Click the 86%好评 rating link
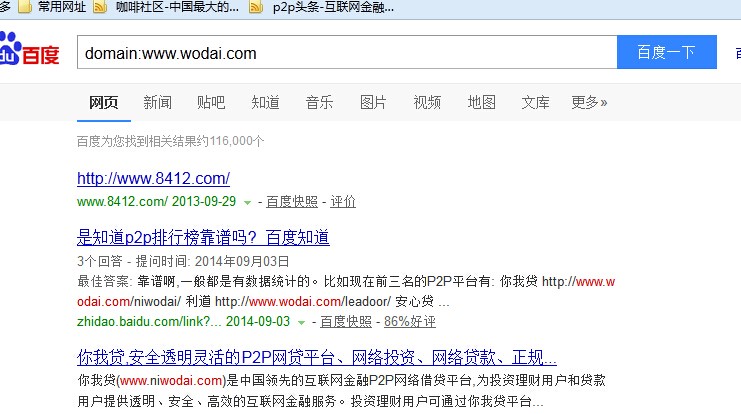The image size is (741, 414). 410,322
